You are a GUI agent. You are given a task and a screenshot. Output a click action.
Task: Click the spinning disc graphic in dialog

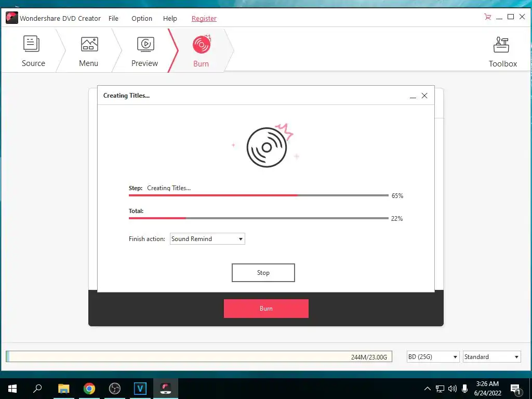click(267, 147)
